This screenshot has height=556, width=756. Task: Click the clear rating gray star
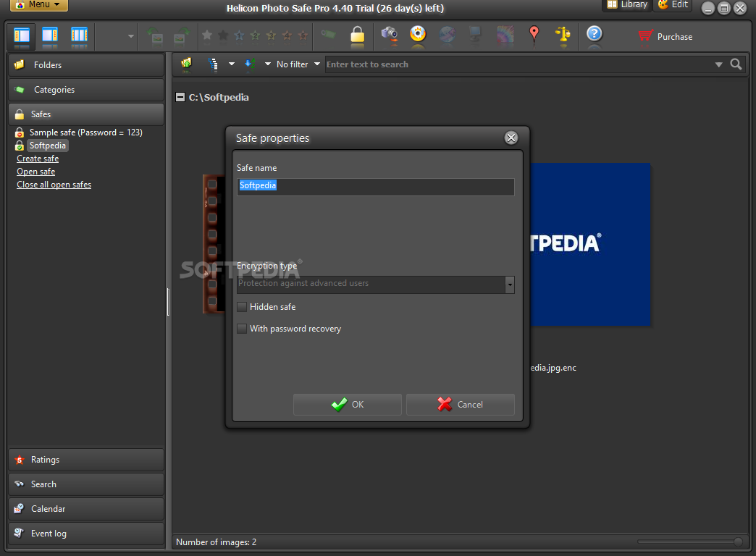pos(207,35)
